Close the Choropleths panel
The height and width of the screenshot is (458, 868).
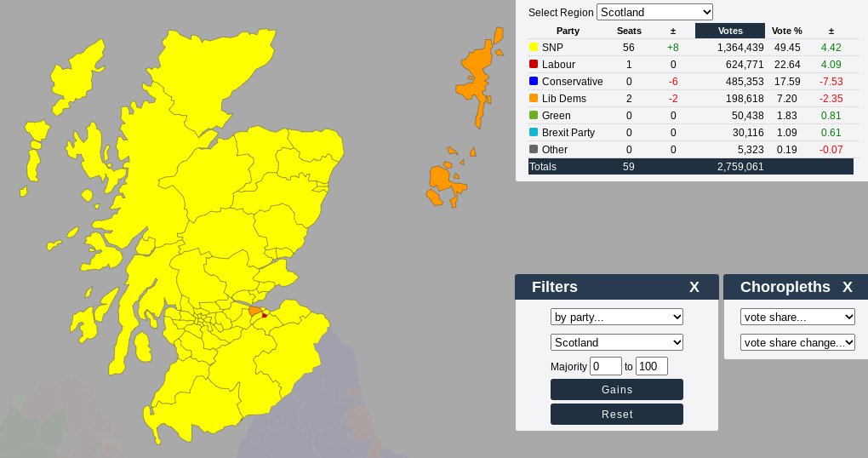847,288
